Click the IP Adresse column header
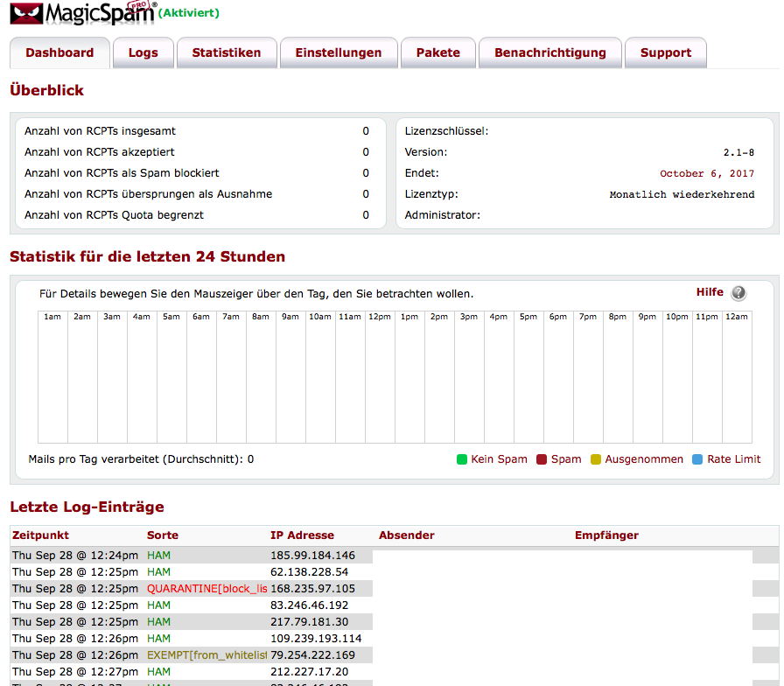 tap(302, 535)
